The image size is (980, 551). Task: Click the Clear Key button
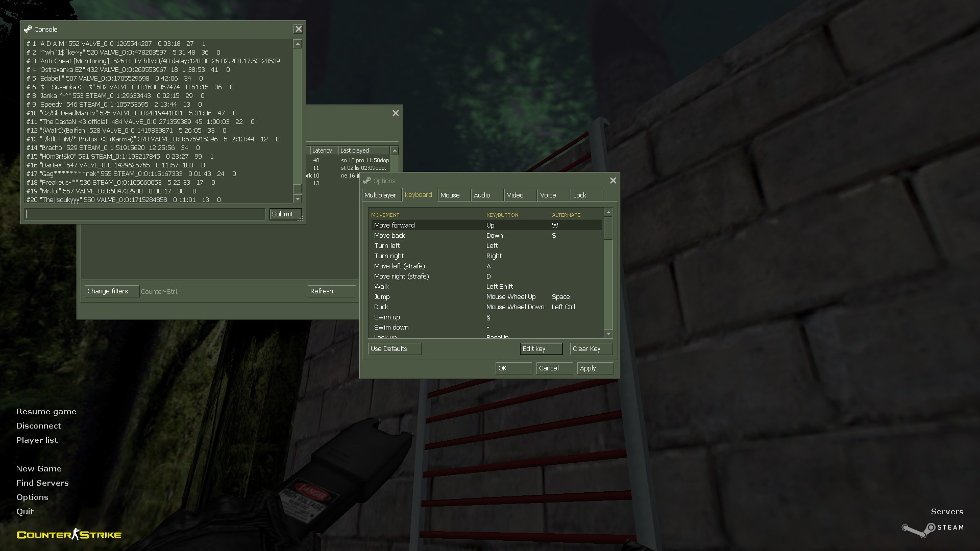coord(591,349)
